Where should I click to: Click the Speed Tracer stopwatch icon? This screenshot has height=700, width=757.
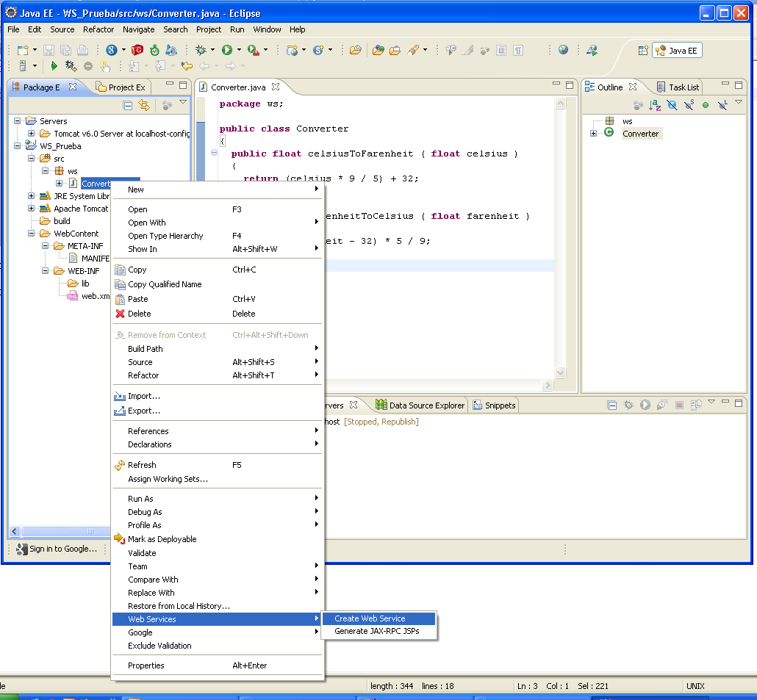tap(154, 50)
